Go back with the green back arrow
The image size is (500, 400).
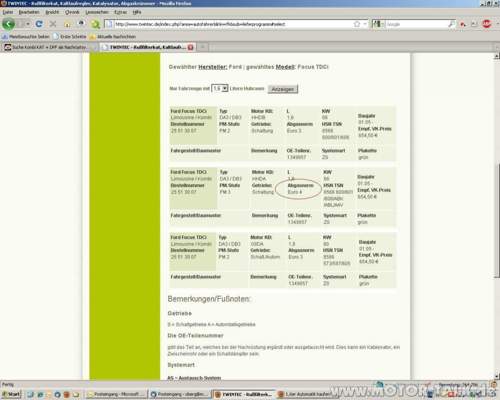coord(8,24)
